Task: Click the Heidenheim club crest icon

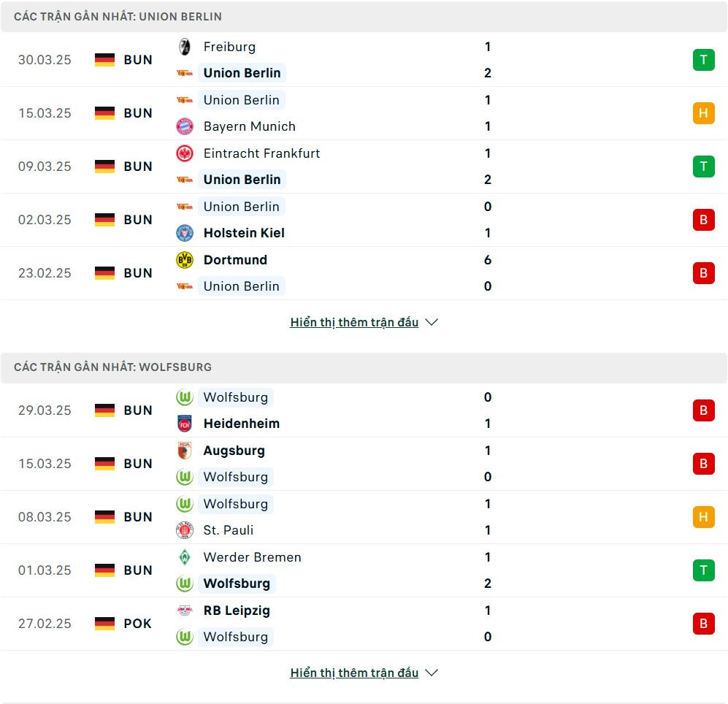Action: pyautogui.click(x=185, y=424)
